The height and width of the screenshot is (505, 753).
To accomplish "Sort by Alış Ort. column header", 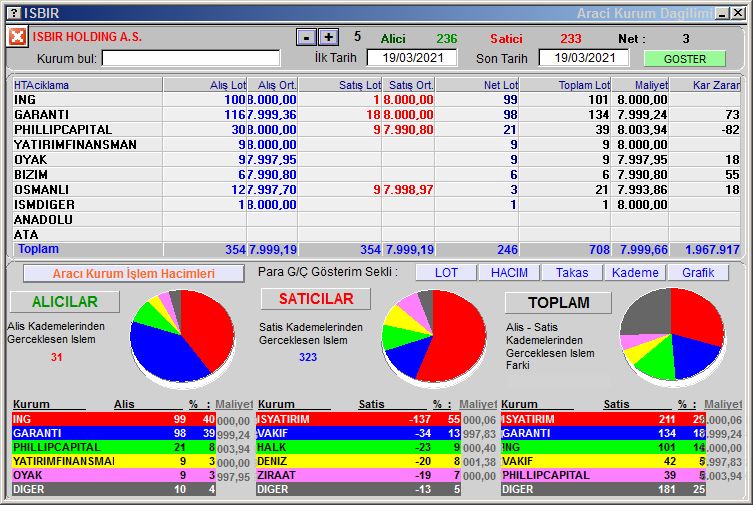I will pos(272,85).
